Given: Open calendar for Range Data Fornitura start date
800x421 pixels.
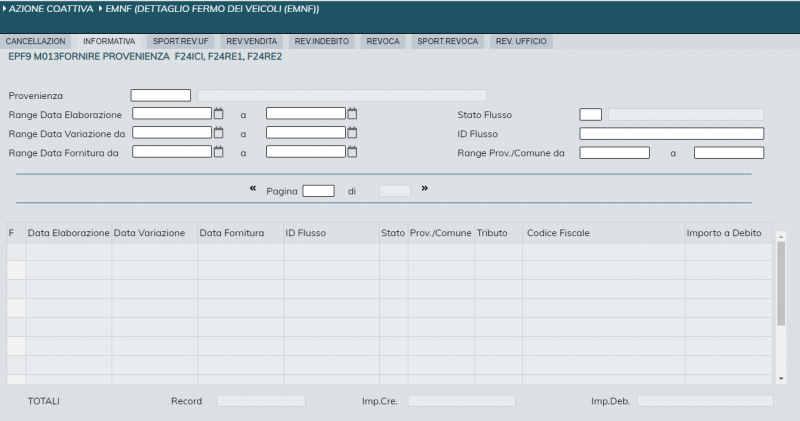Looking at the screenshot, I should point(218,152).
